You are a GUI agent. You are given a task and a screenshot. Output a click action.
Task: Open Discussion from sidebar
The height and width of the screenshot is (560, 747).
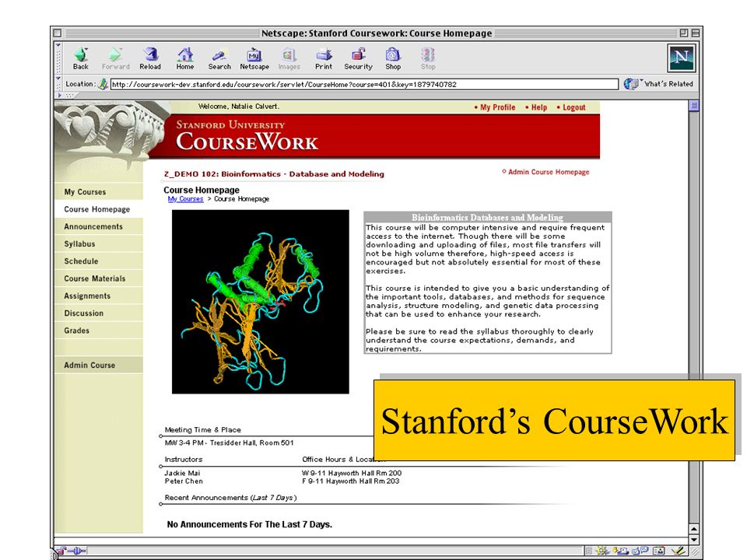tap(99, 313)
